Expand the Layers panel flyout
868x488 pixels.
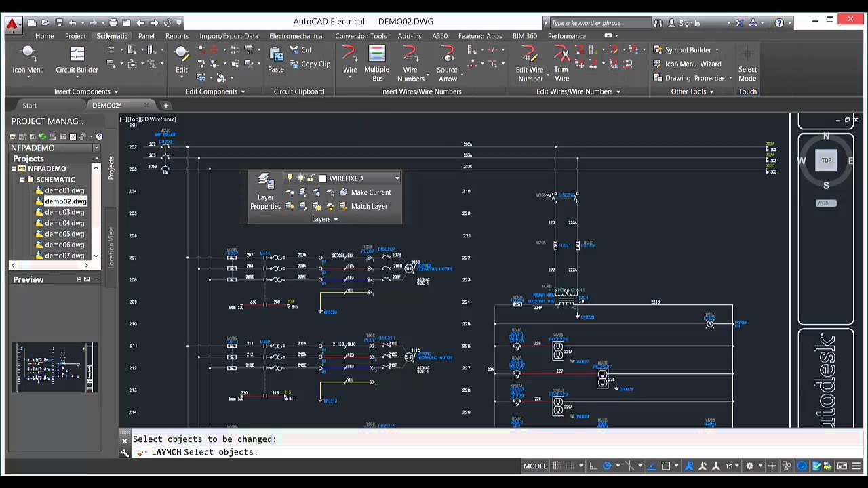[x=325, y=219]
